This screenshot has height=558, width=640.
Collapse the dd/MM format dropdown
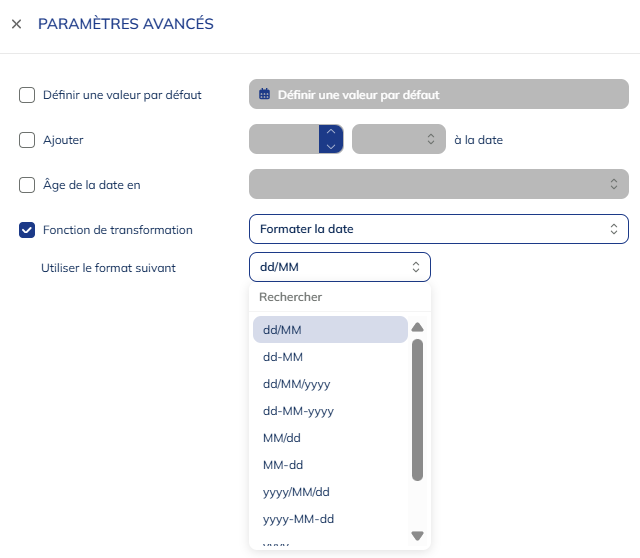click(x=339, y=267)
